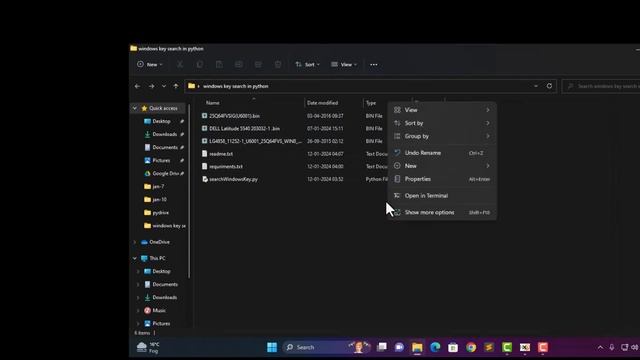Open the View dropdown in toolbar
Image resolution: width=640 pixels, height=360 pixels.
tap(344, 64)
